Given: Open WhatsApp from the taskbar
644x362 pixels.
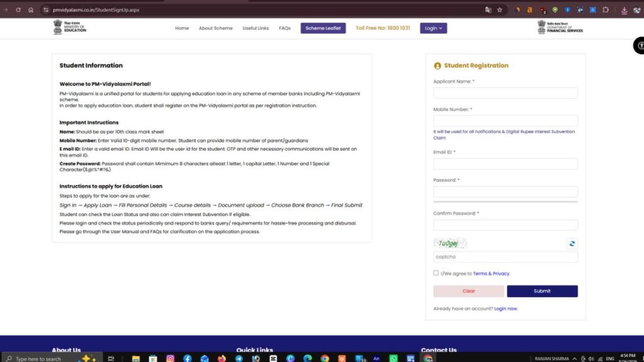Looking at the screenshot, I should point(394,358).
